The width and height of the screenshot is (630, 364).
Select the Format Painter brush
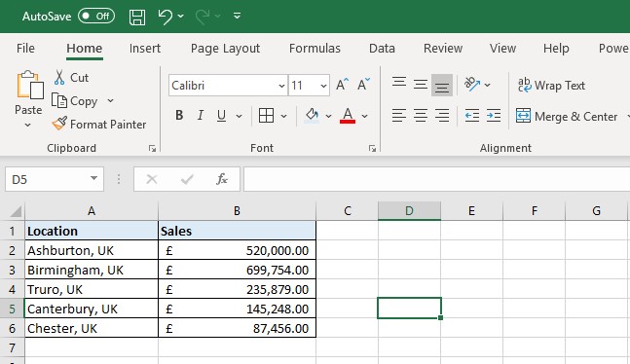coord(59,124)
